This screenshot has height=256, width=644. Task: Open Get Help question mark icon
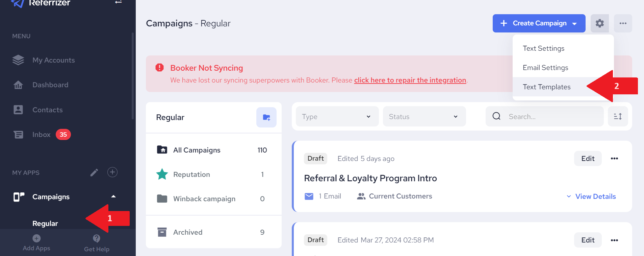(x=97, y=238)
